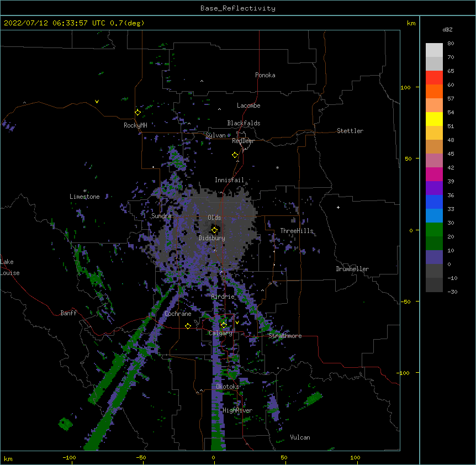Click the Calgary city label
The image size is (476, 465).
(220, 333)
